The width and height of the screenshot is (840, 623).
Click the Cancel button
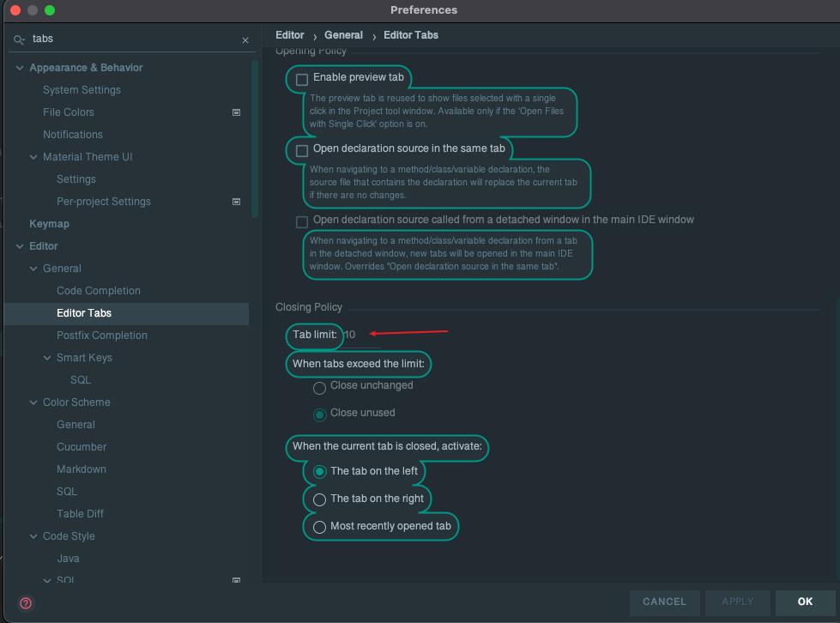(664, 602)
